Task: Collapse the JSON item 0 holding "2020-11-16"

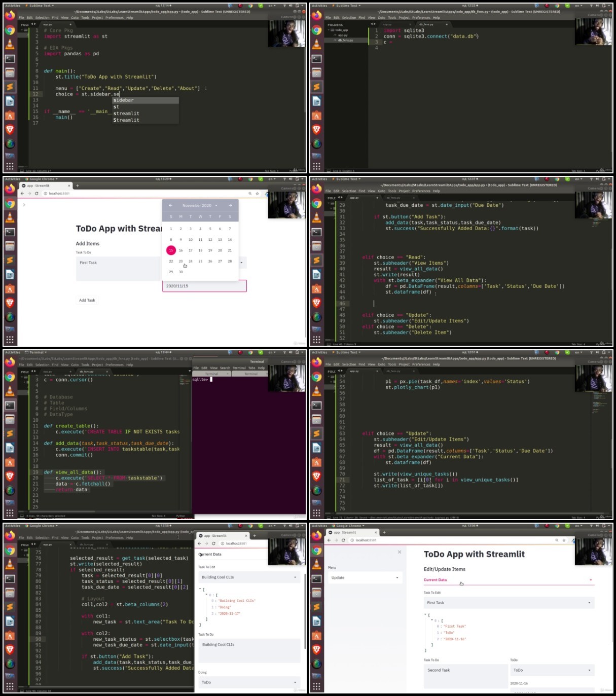Action: coord(432,620)
